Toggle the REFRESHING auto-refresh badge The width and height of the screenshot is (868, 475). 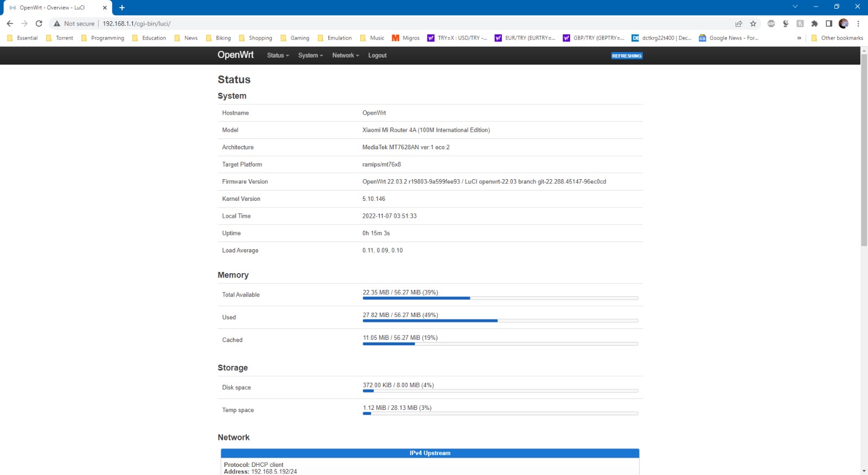click(627, 56)
